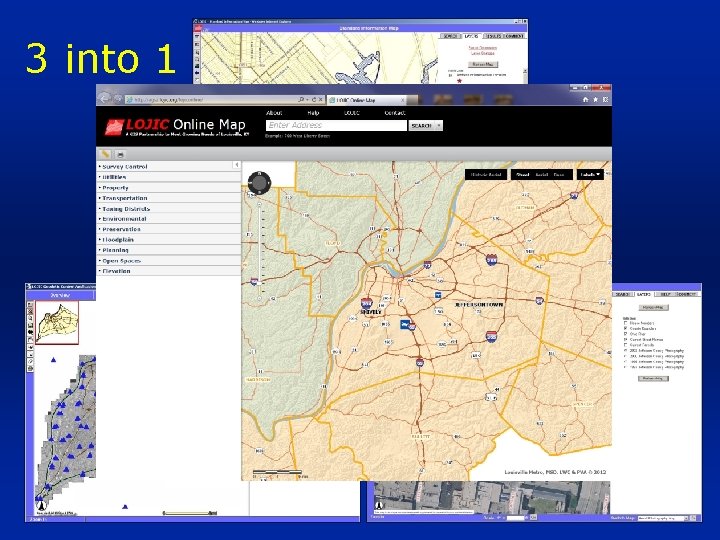Click back-arrow tool in upper window's left toolbar
This screenshot has height=540, width=720.
[197, 72]
